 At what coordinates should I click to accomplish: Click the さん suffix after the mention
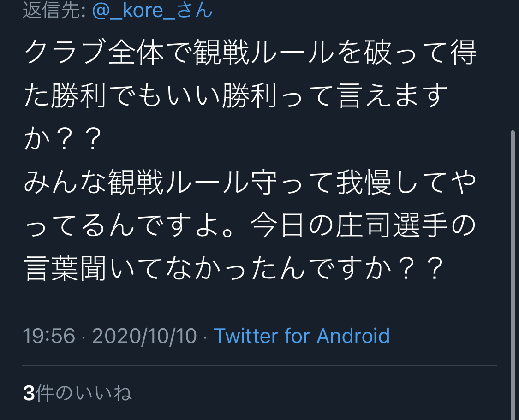pyautogui.click(x=194, y=10)
